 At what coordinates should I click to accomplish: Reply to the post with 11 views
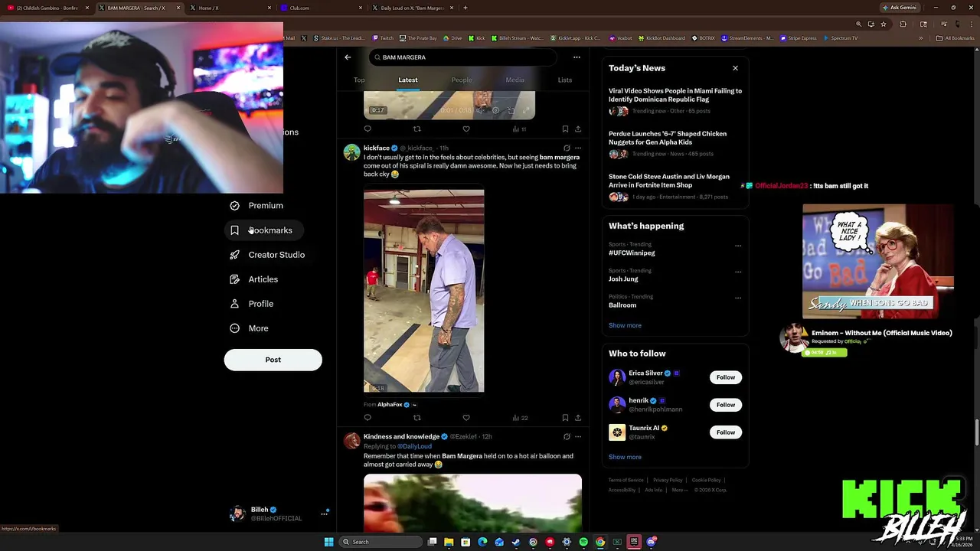(367, 129)
